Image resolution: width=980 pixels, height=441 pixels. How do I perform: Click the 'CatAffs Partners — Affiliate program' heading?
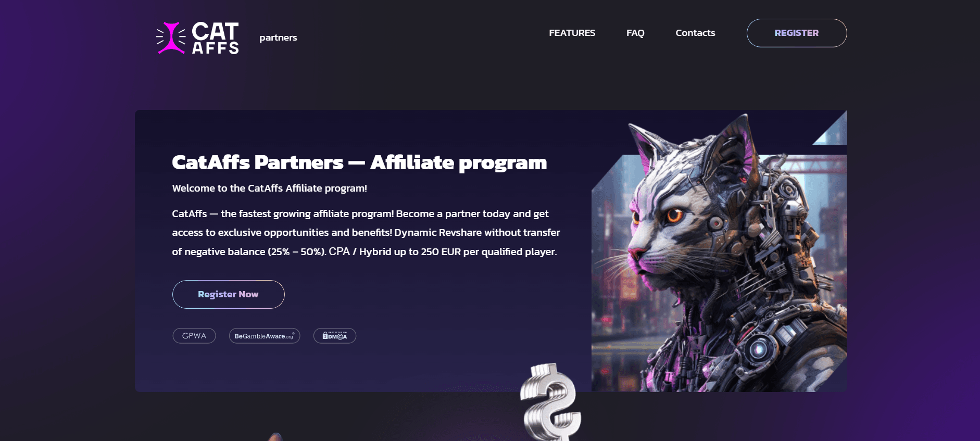359,162
